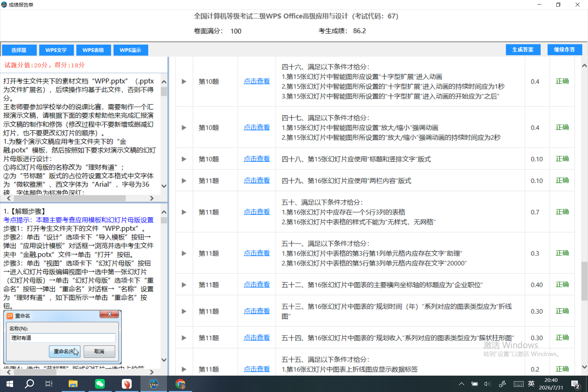Open the WPS表格 tab

coord(93,50)
